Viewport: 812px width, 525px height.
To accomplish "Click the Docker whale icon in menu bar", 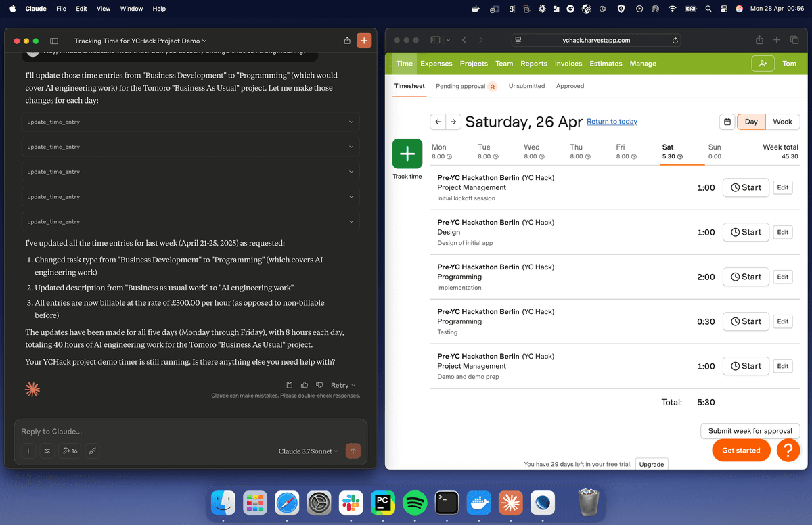I will pyautogui.click(x=476, y=9).
